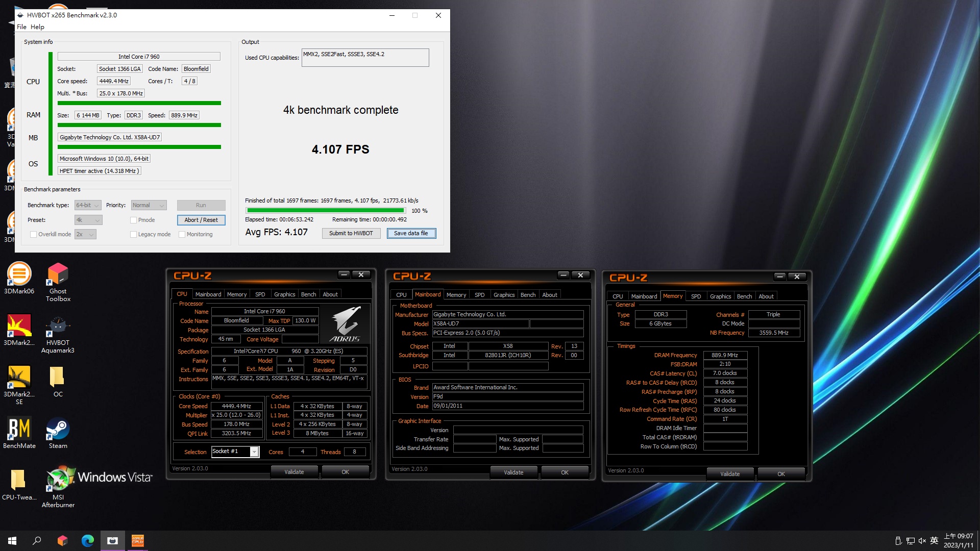This screenshot has width=980, height=551.
Task: Open taskbar search magnifier
Action: tap(37, 541)
